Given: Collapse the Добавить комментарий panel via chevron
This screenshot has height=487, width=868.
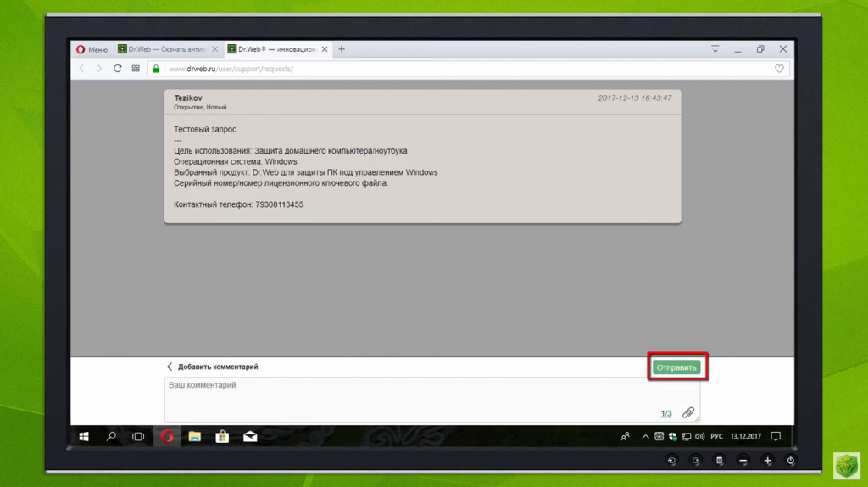Looking at the screenshot, I should (170, 367).
